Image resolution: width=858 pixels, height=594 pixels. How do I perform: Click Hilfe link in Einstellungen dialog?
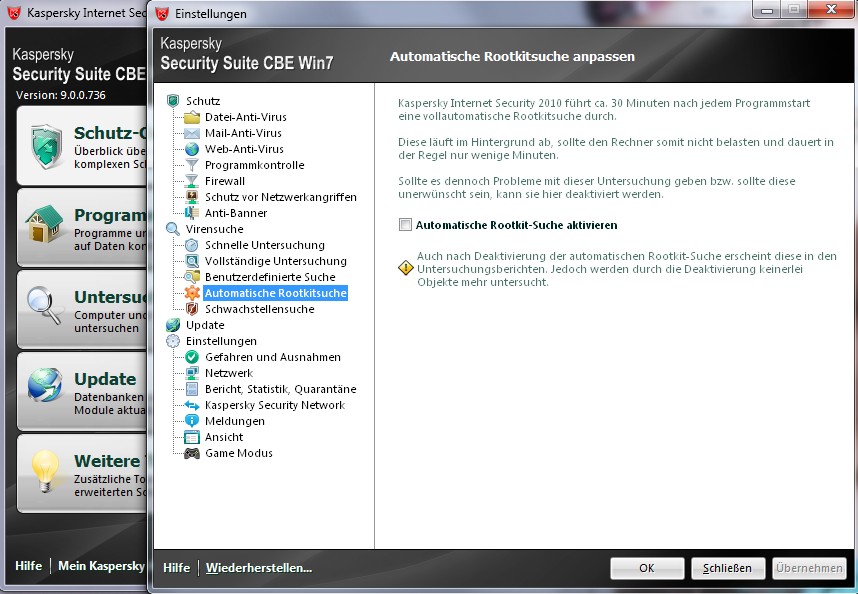point(176,568)
